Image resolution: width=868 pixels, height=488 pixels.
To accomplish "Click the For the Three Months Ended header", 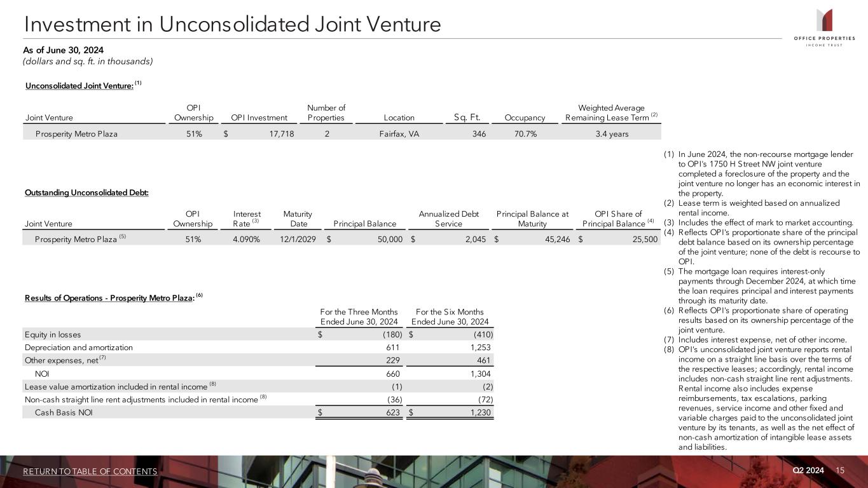I will [x=359, y=316].
